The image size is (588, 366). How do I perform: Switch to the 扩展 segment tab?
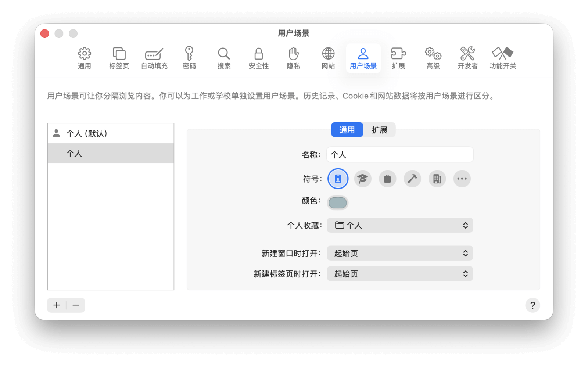pos(379,130)
